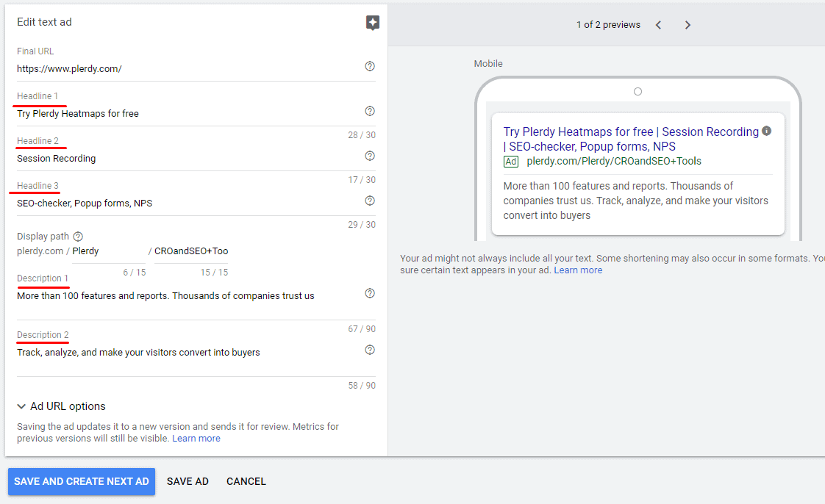Click the '15 / 15' path counter

(214, 273)
